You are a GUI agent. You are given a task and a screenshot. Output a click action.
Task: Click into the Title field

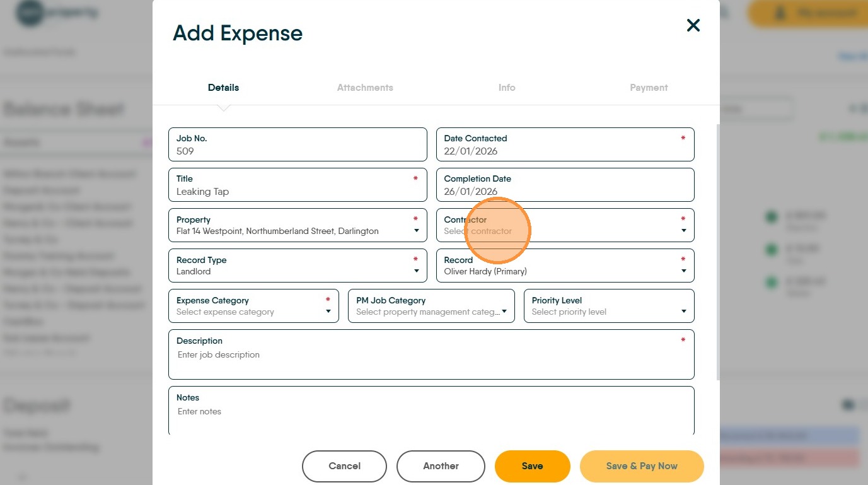(x=296, y=192)
